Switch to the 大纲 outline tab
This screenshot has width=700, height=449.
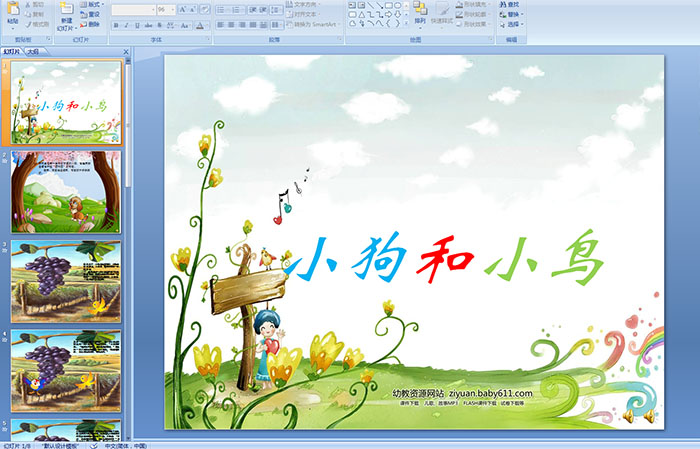(x=34, y=50)
